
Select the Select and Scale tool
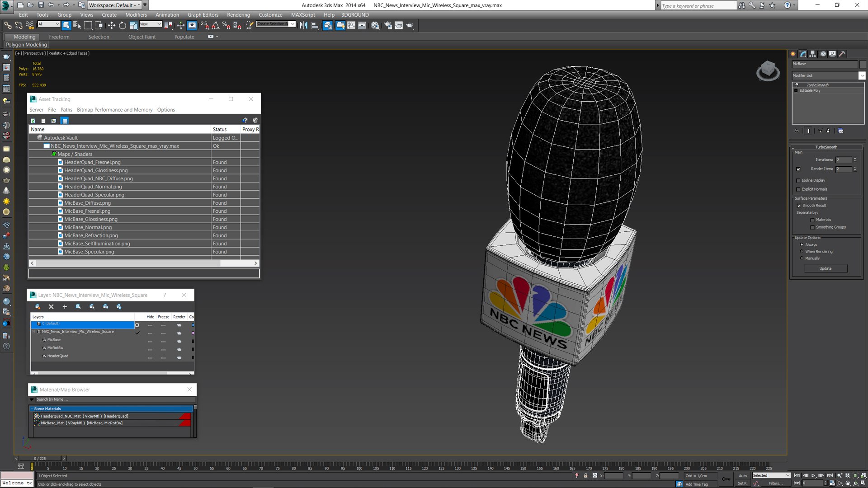pos(133,25)
